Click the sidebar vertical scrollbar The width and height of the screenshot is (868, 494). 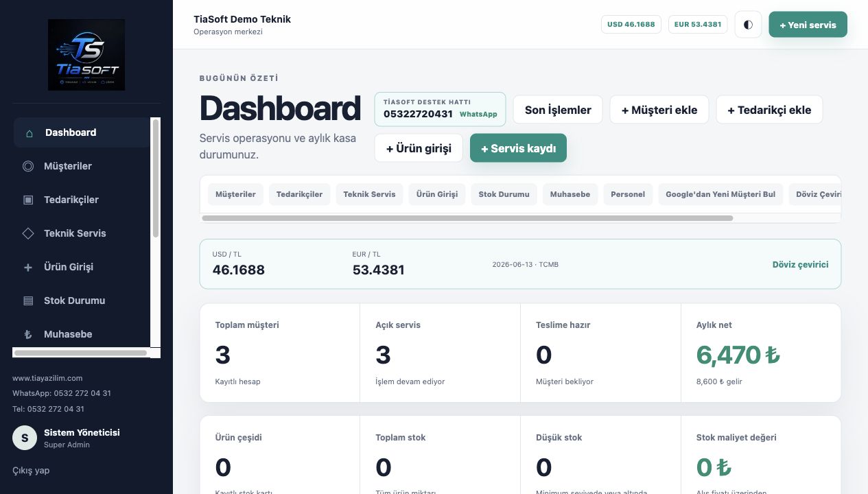coord(156,178)
